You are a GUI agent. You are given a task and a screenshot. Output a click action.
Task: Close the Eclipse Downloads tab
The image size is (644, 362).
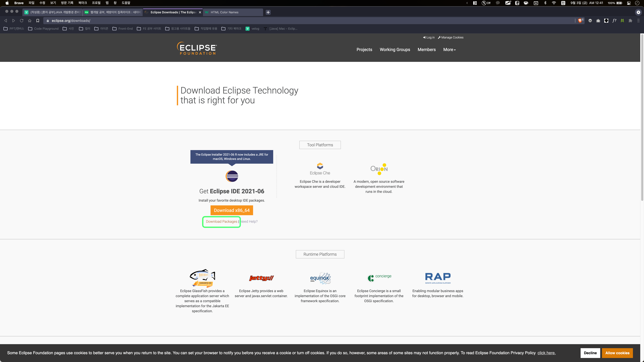pos(200,12)
